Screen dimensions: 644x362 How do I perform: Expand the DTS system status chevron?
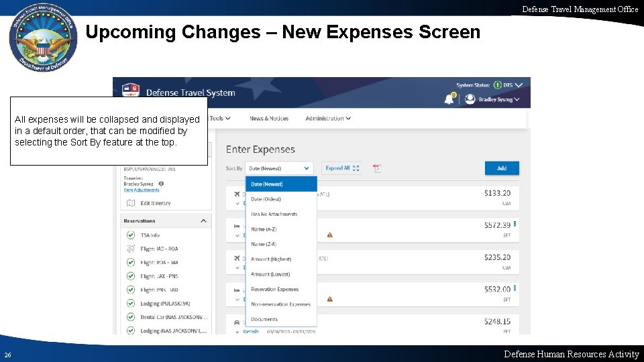[x=519, y=85]
